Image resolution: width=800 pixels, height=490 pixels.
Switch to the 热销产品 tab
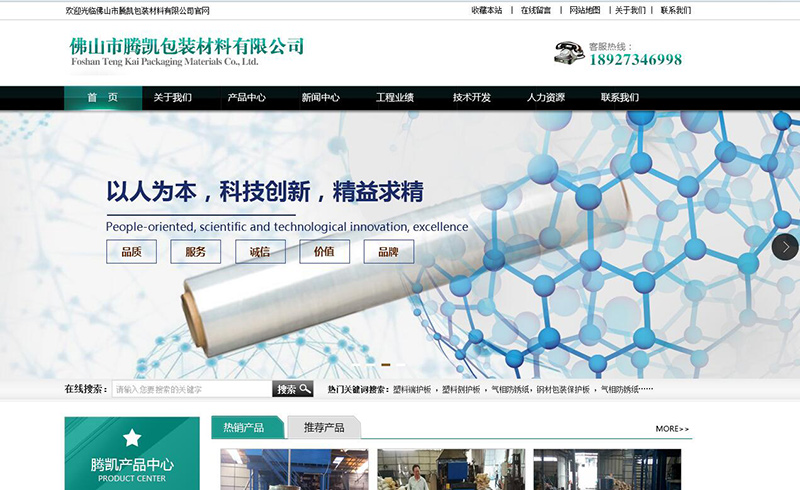click(x=247, y=427)
